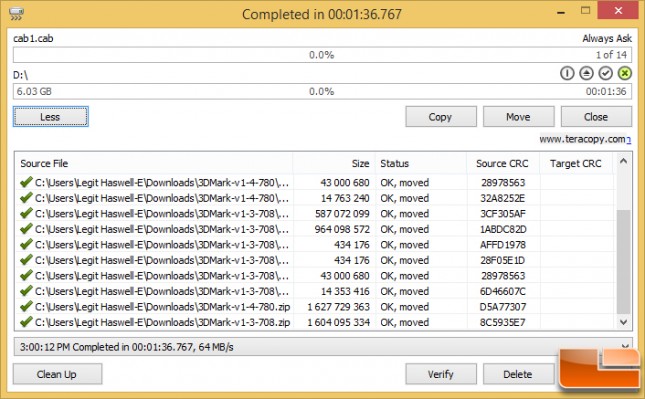Image resolution: width=645 pixels, height=399 pixels.
Task: Click the Move button
Action: 518,117
